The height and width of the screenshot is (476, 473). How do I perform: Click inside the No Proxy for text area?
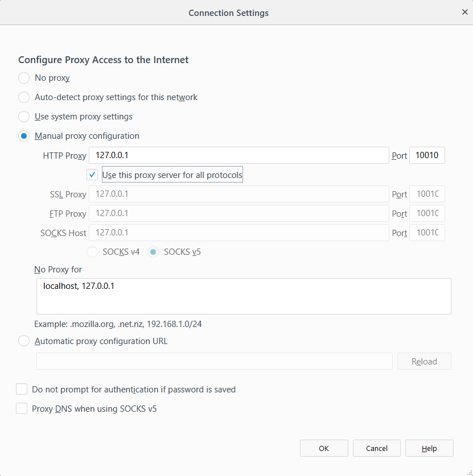pyautogui.click(x=244, y=296)
